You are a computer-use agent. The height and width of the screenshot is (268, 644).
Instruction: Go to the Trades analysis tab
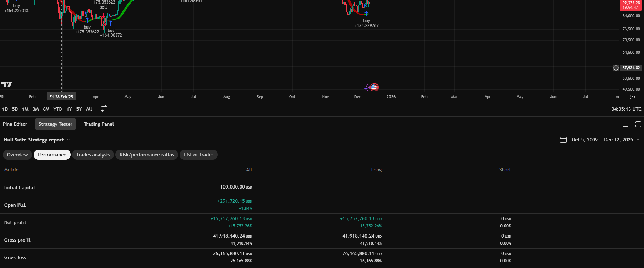(x=93, y=155)
